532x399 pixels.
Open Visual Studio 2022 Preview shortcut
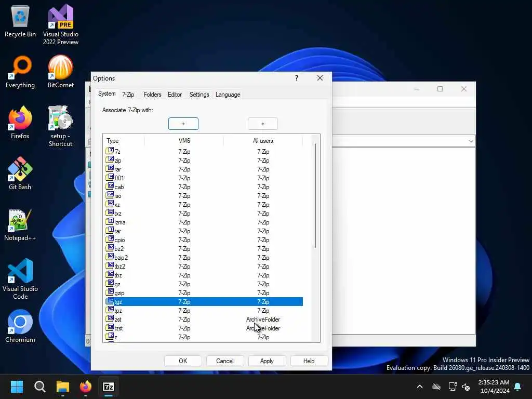tap(61, 24)
